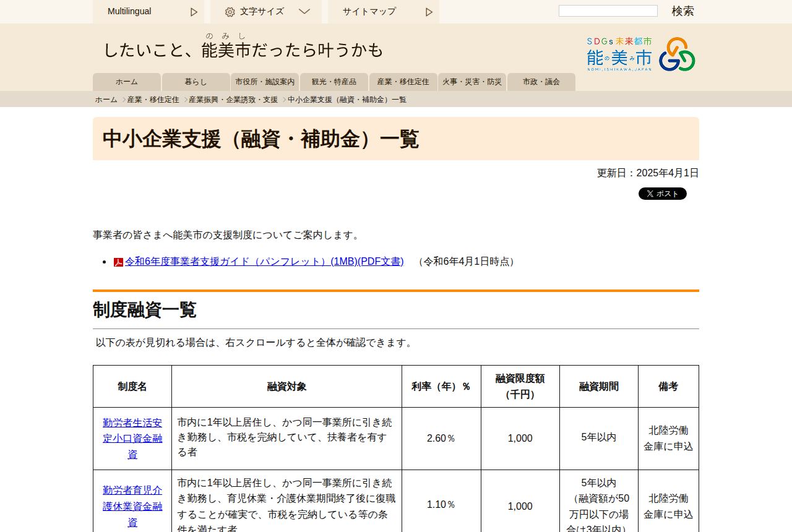Click the 5年以内 cell in the first row
Screen dimensions: 792x532
pyautogui.click(x=599, y=437)
